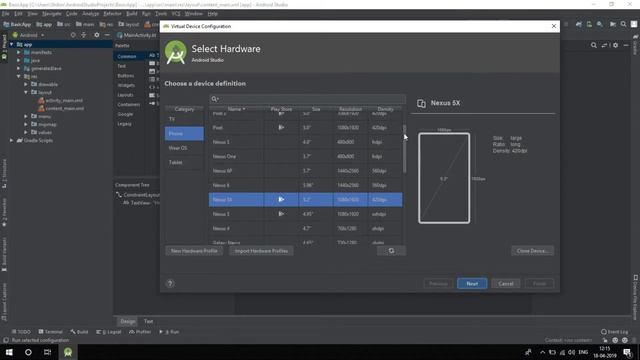Open the Build menu
640x360 pixels.
(131, 13)
